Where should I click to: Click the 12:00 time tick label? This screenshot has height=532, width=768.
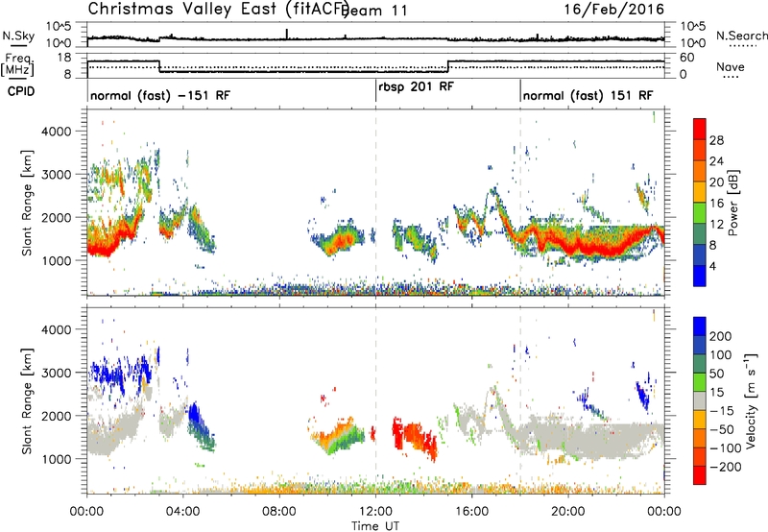(375, 512)
